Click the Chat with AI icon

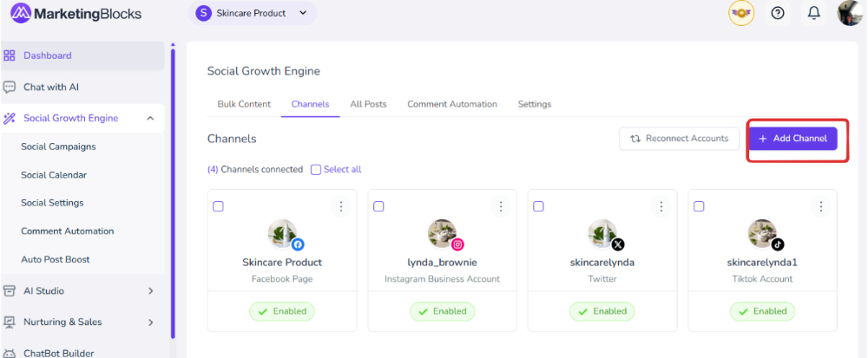10,87
